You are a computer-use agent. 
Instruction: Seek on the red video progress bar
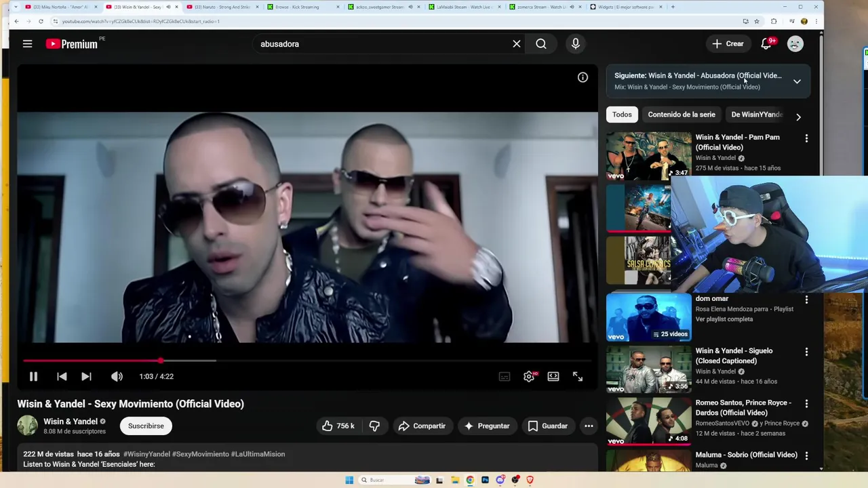tap(307, 361)
